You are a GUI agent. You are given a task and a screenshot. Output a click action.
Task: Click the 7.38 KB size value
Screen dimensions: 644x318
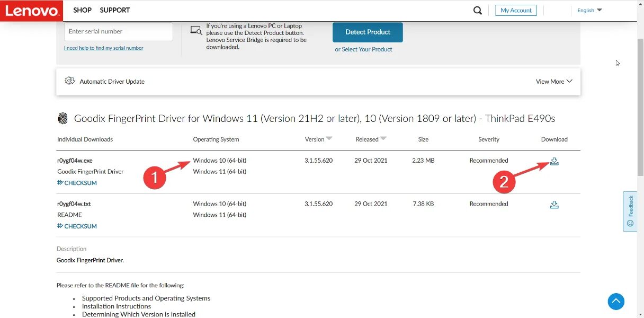point(423,204)
